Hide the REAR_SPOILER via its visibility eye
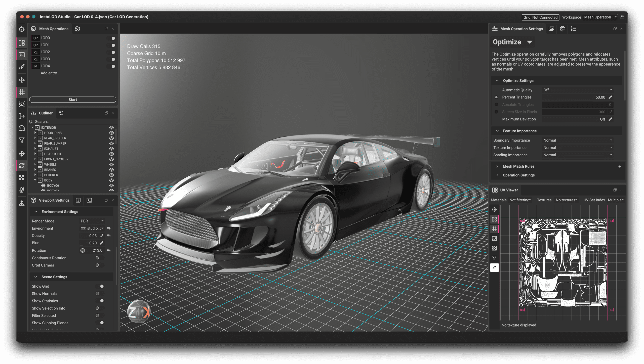 coord(111,138)
